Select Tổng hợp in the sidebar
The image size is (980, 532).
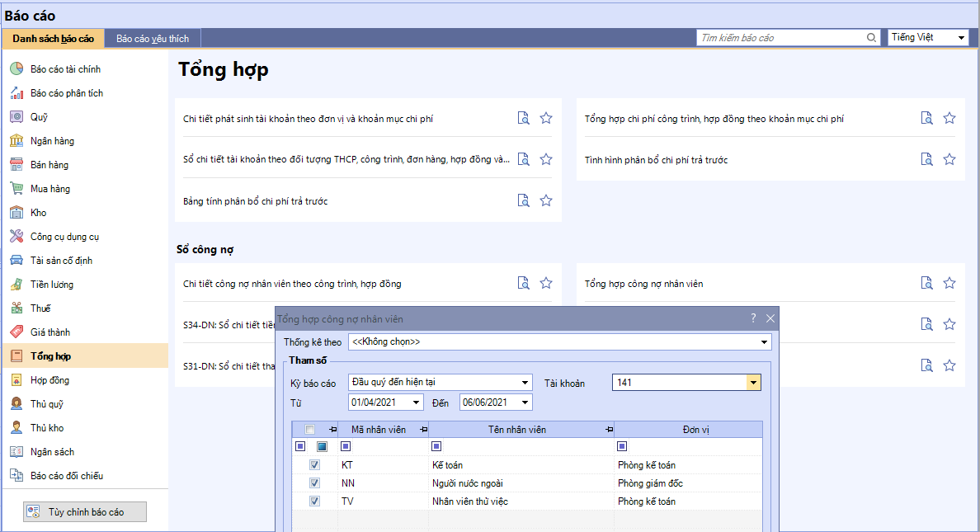(85, 355)
